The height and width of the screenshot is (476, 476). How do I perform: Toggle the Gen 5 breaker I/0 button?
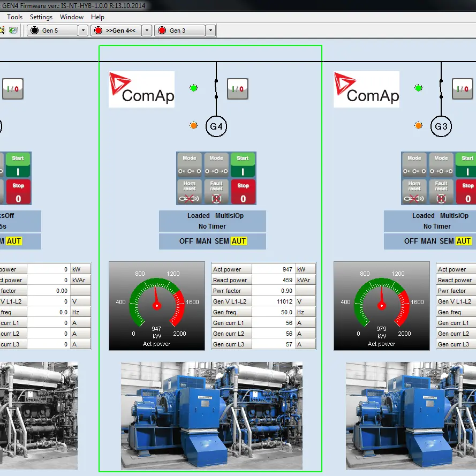pos(13,89)
